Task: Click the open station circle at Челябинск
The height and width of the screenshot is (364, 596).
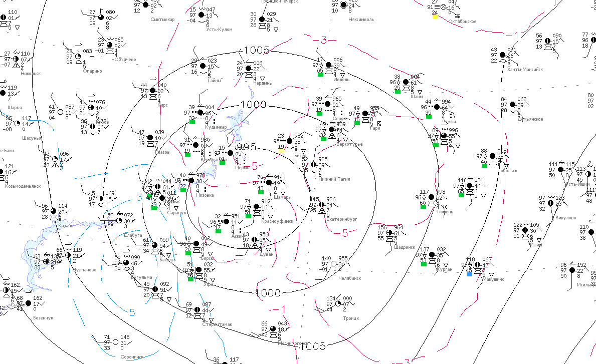Action: click(x=333, y=263)
